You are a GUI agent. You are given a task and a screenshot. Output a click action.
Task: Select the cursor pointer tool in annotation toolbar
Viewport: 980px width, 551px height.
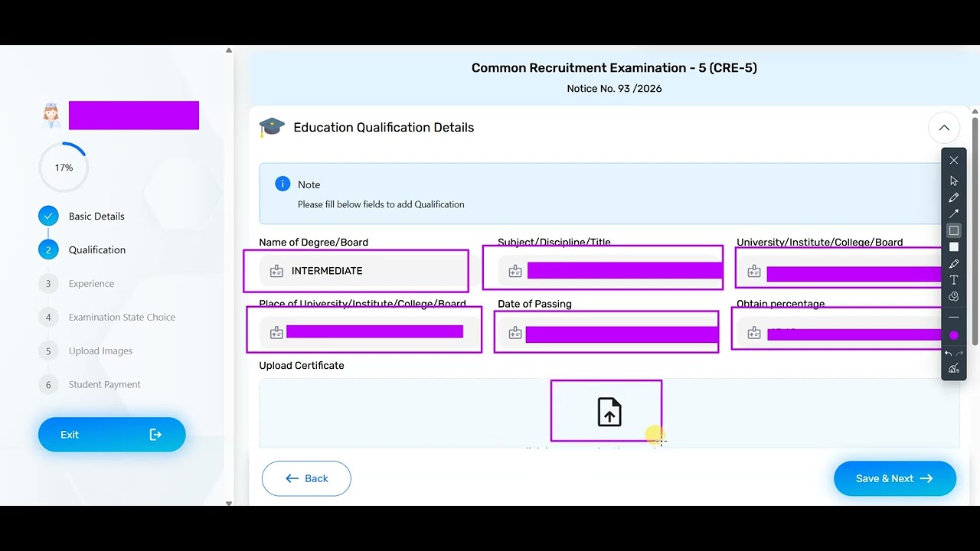click(954, 181)
